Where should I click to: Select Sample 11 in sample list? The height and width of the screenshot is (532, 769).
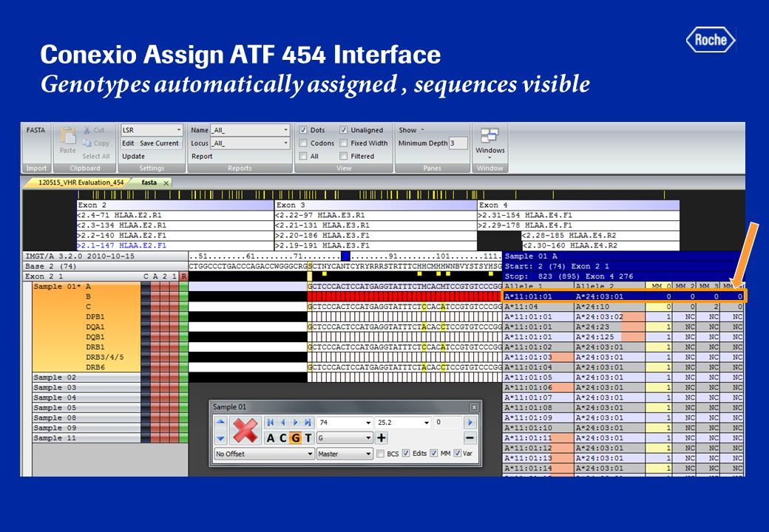[x=86, y=438]
